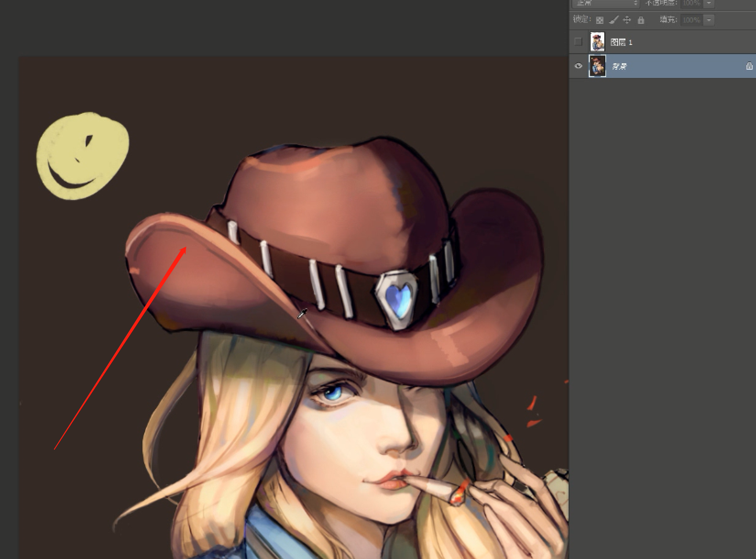Viewport: 756px width, 559px height.
Task: Click the opacity 100% input field
Action: [x=691, y=3]
